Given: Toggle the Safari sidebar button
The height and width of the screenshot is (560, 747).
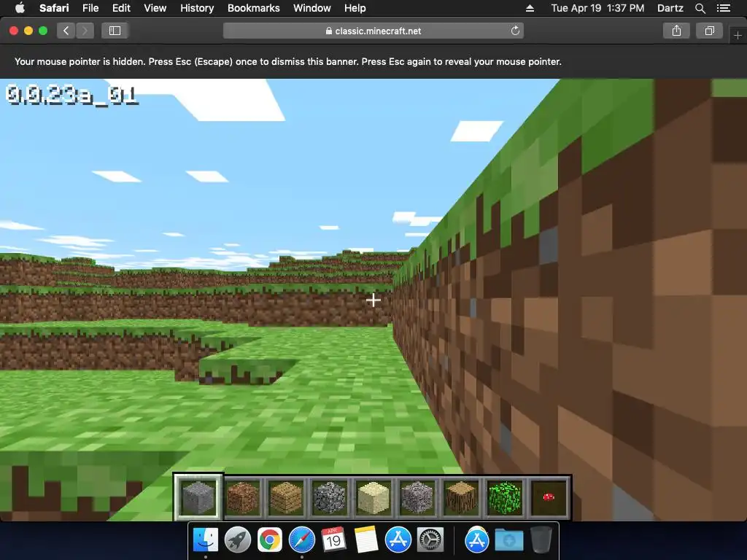Looking at the screenshot, I should 115,31.
